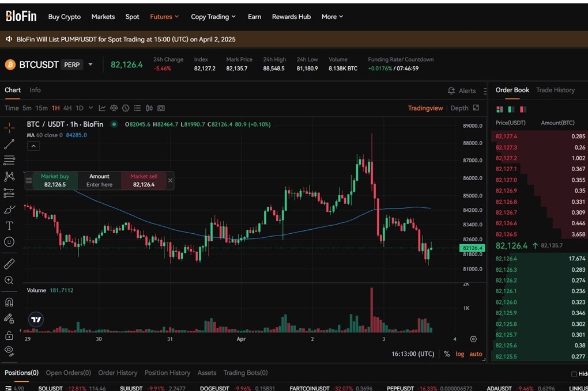The height and width of the screenshot is (391, 588).
Task: Toggle the auto price scale
Action: 476,354
